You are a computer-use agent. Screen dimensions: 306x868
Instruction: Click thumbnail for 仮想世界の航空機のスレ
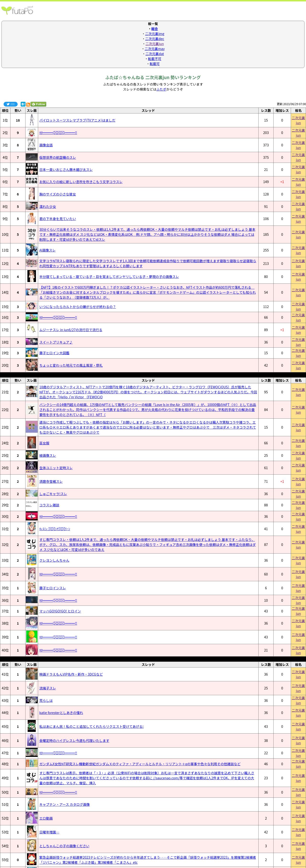coord(32,157)
